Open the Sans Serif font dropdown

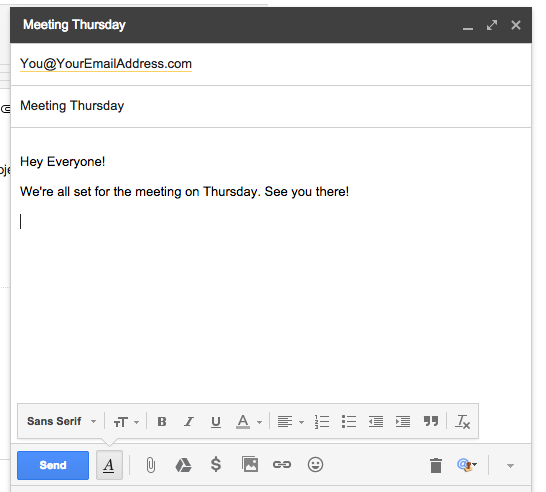(61, 421)
